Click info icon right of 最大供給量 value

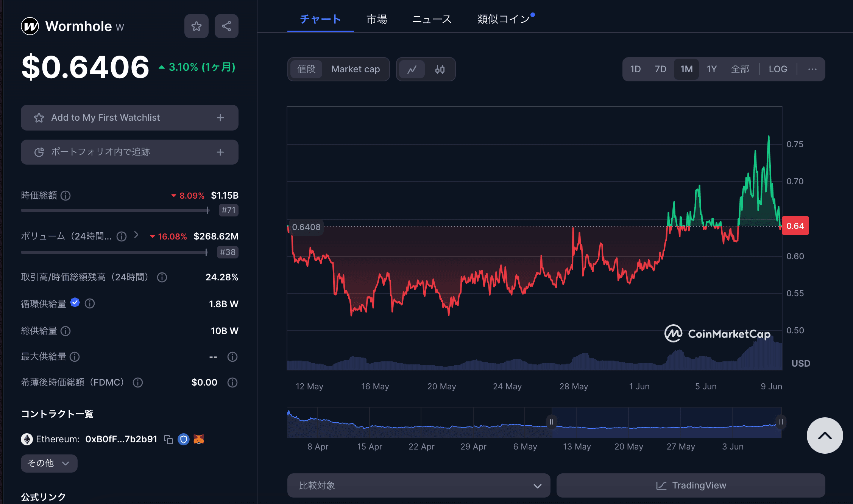[x=232, y=357]
